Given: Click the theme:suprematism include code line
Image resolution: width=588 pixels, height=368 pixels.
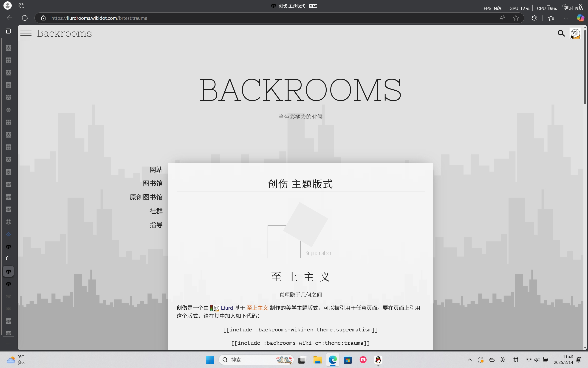Looking at the screenshot, I should click(x=301, y=330).
